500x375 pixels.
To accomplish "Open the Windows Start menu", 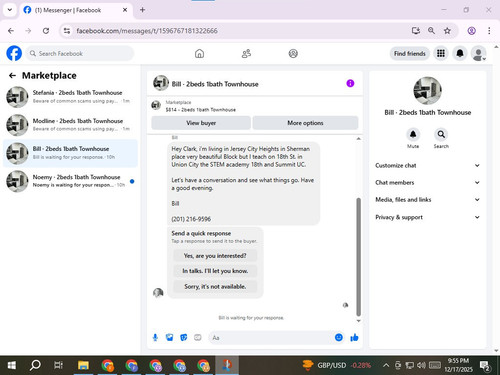I will 11,365.
